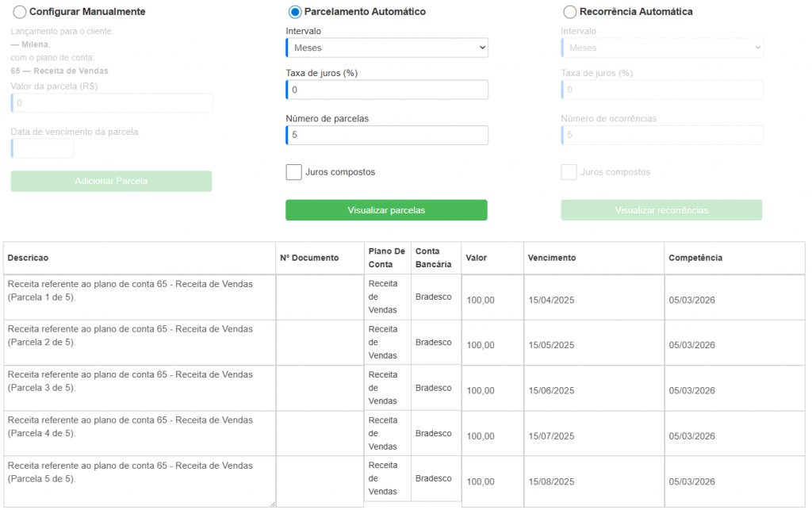
Task: Click Nº Documento cell for Parcela 2
Action: [320, 343]
